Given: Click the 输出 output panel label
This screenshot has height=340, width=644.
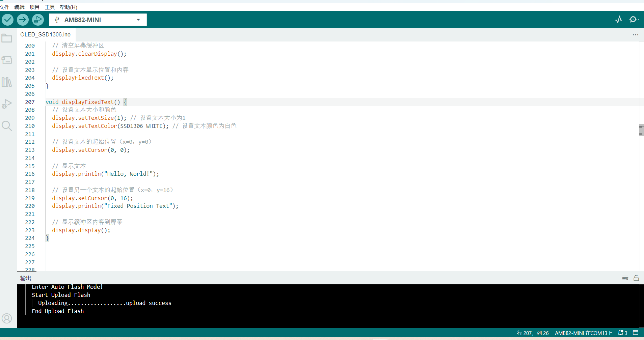Looking at the screenshot, I should [26, 278].
